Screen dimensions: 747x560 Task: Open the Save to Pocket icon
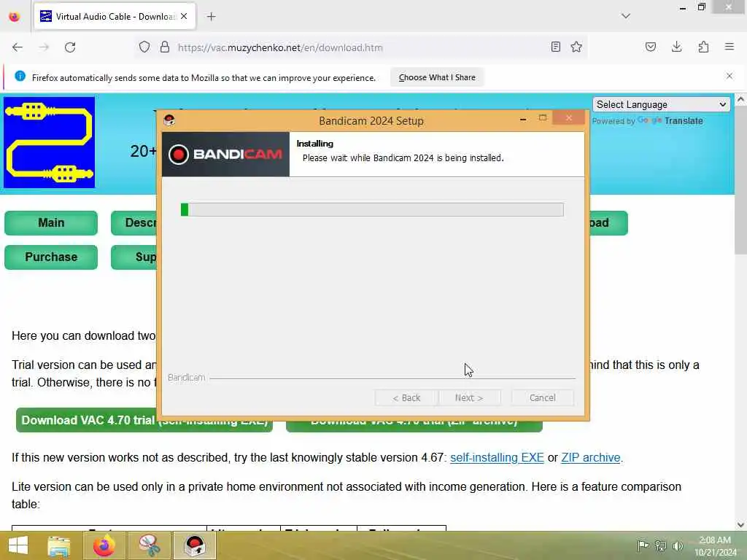coord(650,47)
